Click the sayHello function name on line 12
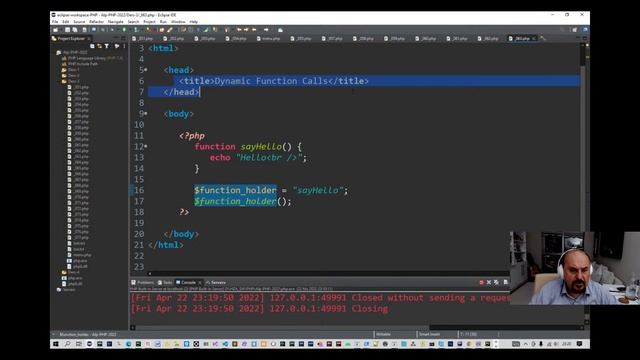Screen dimensions: 640x360 [x=261, y=147]
